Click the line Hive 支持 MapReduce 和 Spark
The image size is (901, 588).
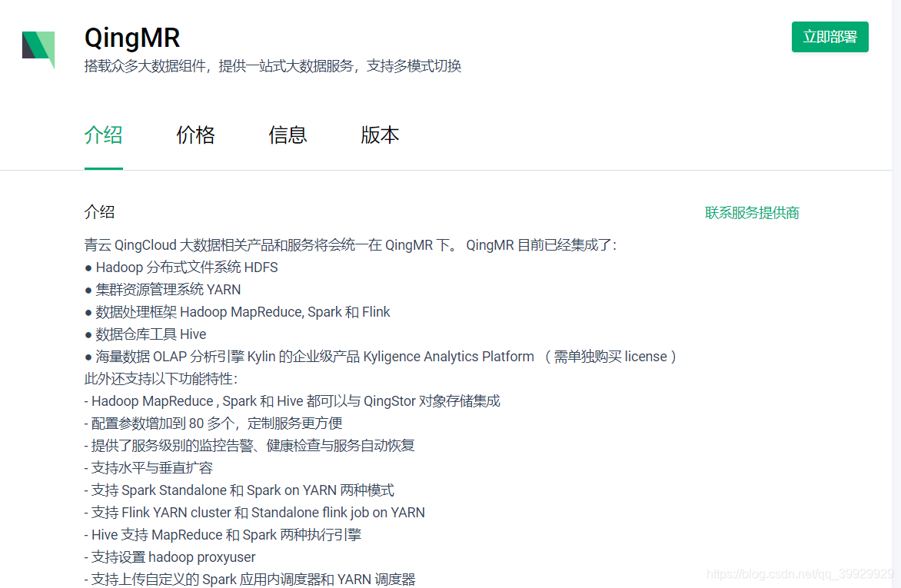click(223, 535)
